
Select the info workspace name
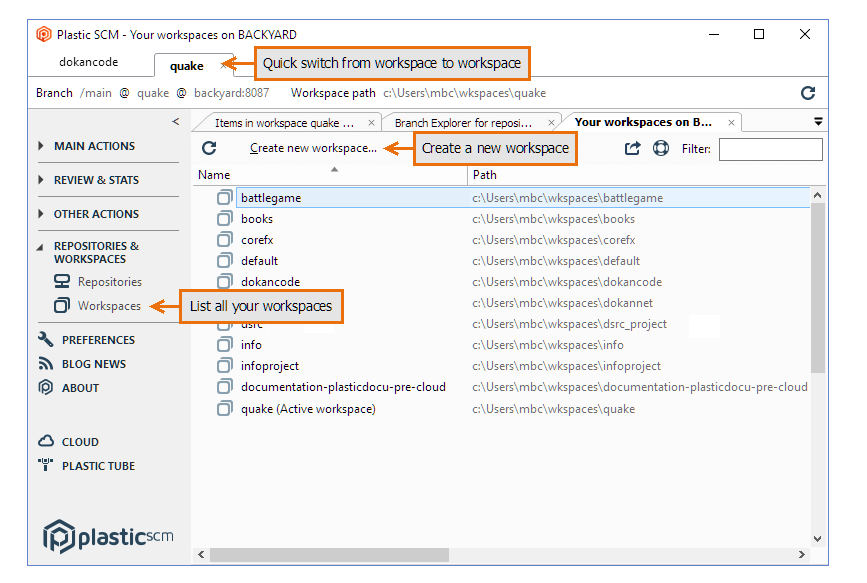point(251,345)
